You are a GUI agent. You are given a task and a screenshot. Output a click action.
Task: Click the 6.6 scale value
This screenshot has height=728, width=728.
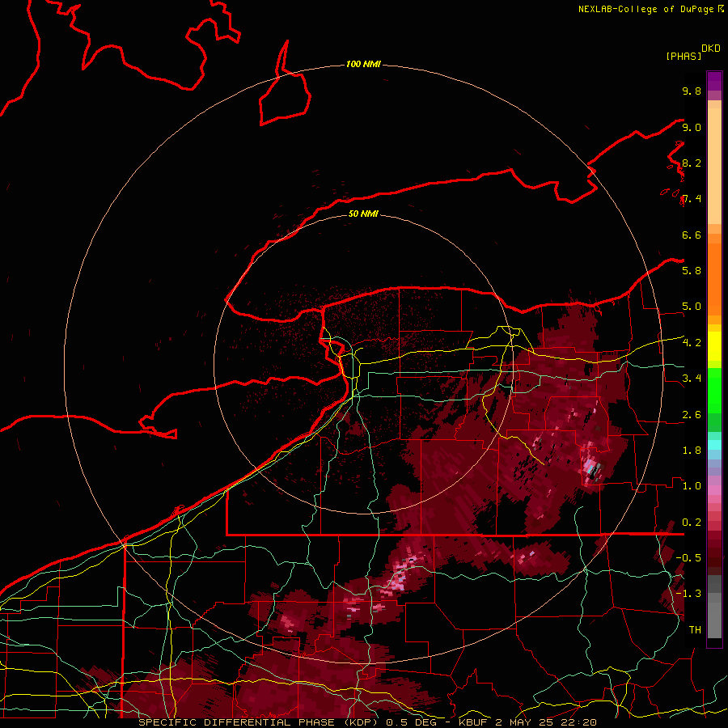pos(692,235)
